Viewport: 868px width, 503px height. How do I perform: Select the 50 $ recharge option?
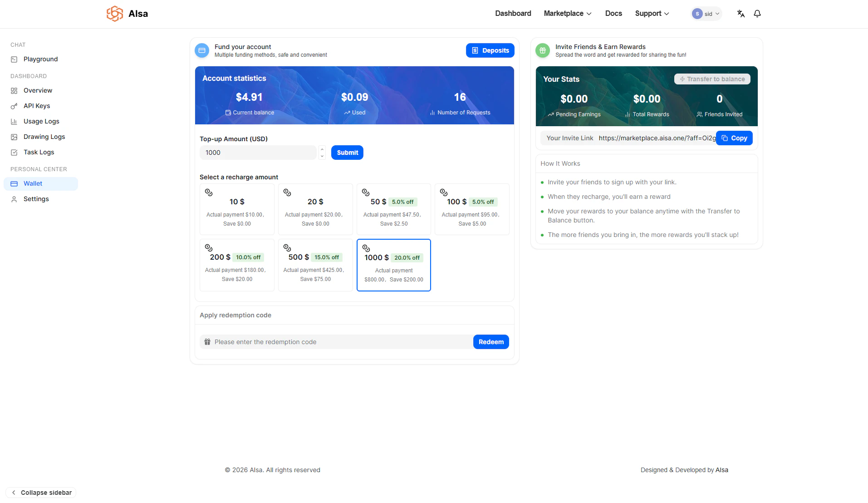coord(393,209)
